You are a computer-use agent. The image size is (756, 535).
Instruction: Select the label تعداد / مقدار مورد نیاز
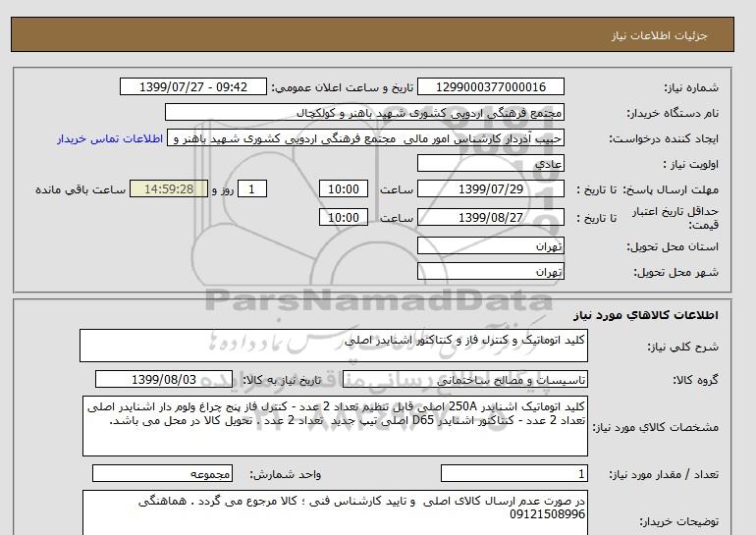point(664,475)
